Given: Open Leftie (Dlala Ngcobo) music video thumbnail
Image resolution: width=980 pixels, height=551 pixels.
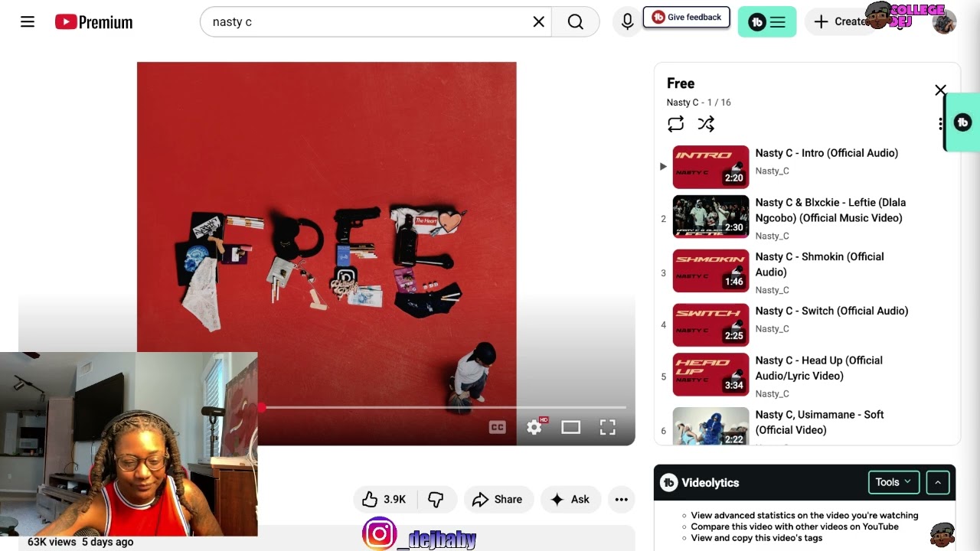Looking at the screenshot, I should point(710,217).
